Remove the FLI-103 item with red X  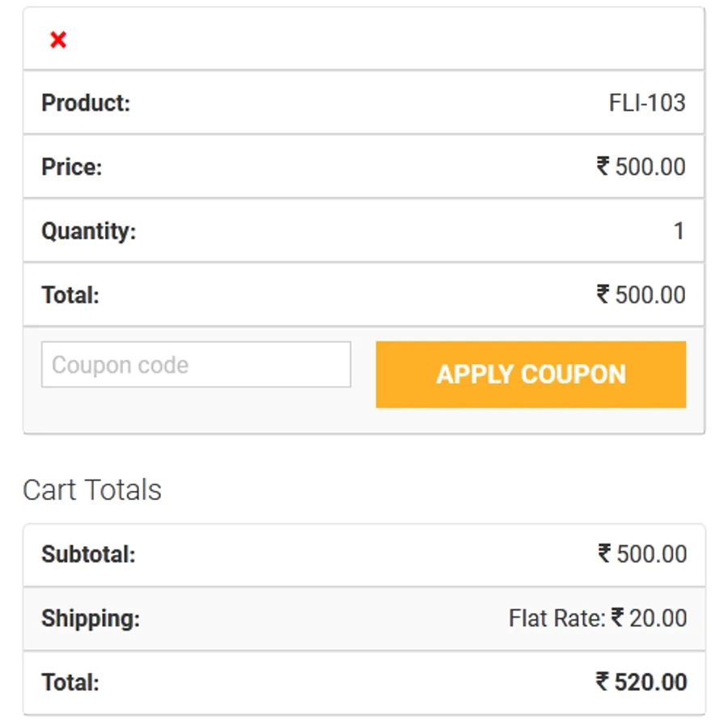58,40
